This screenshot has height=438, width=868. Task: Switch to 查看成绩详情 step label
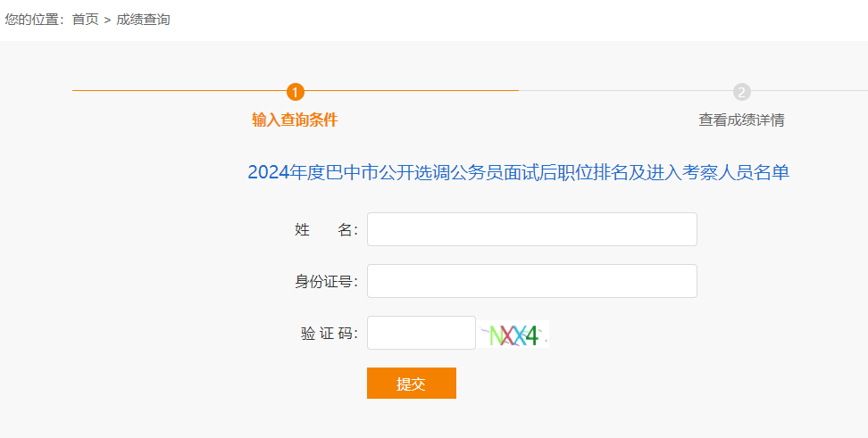[741, 120]
